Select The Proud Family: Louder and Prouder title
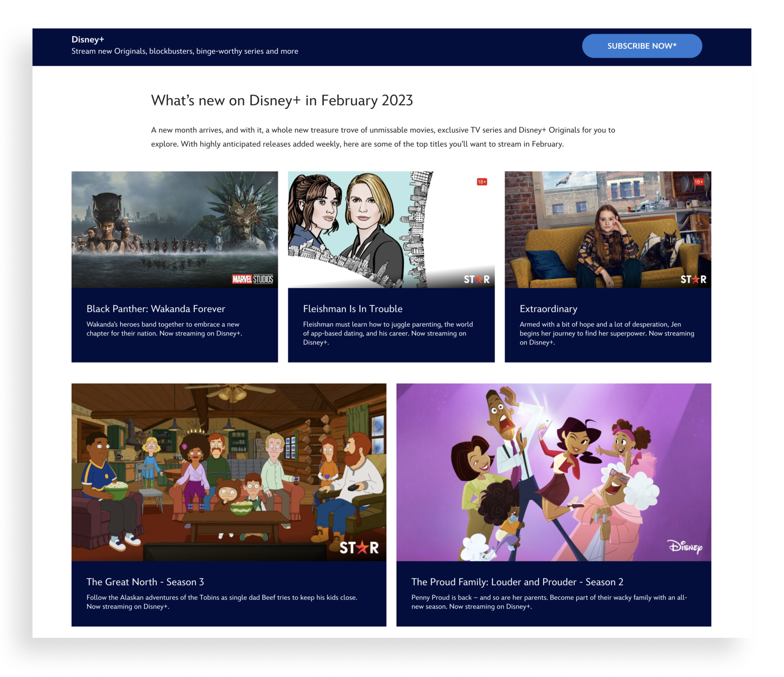Viewport: 784px width, 677px height. coord(517,582)
